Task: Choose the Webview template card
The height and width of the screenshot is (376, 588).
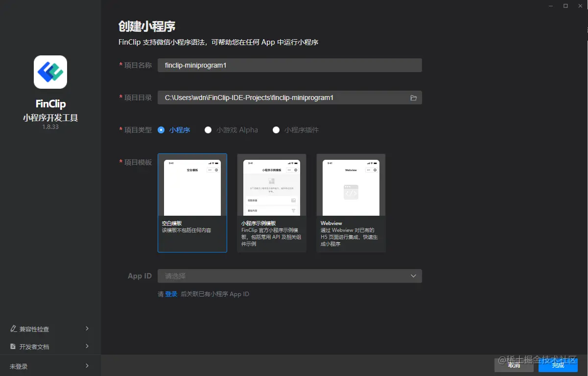Action: (x=351, y=203)
